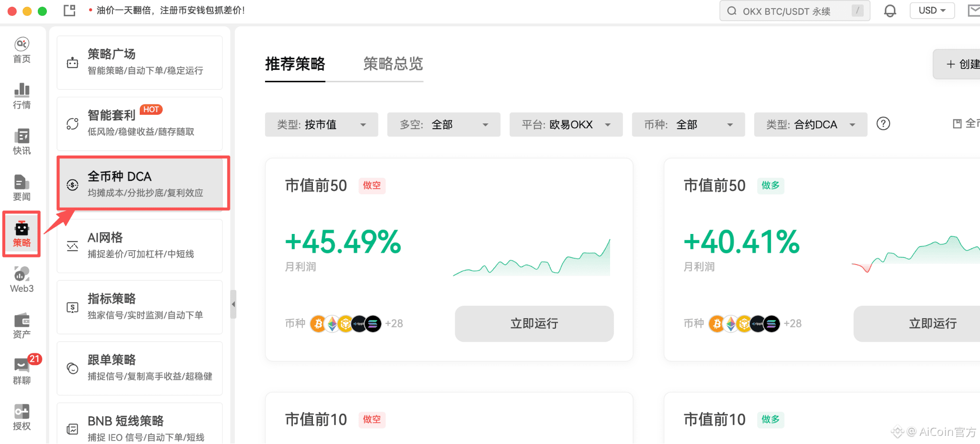This screenshot has width=980, height=444.
Task: Open the 多空: 全部 dropdown
Action: (x=444, y=124)
